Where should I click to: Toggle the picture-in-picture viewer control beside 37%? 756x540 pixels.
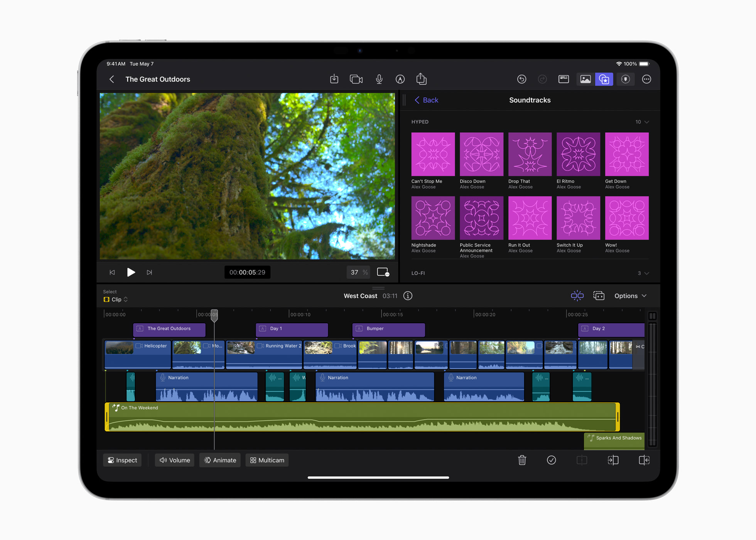point(383,272)
